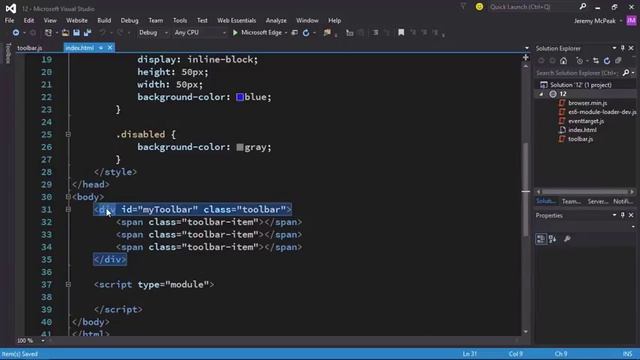The width and height of the screenshot is (640, 360).
Task: Collapse the body element outline
Action: tap(68, 197)
